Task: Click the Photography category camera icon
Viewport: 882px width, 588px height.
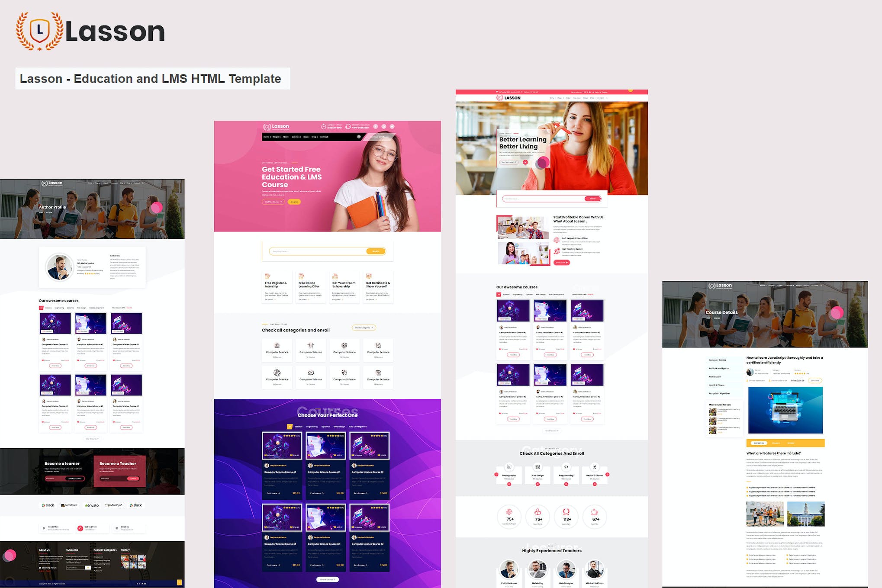Action: tap(509, 467)
